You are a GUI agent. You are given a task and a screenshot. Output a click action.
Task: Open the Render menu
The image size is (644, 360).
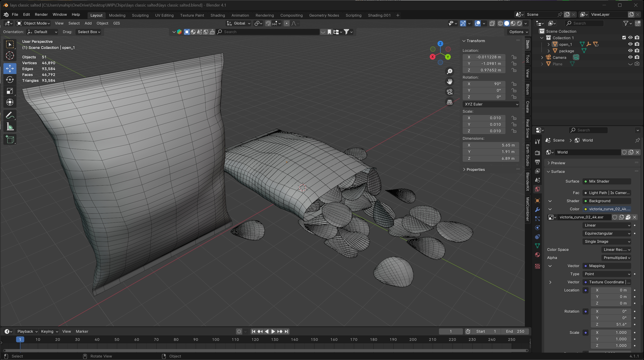41,14
